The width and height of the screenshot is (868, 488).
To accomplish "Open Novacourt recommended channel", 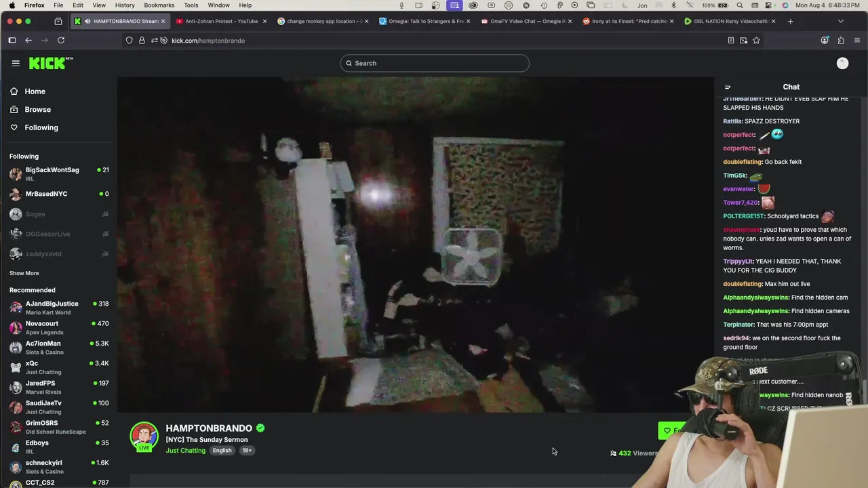I will (x=59, y=327).
